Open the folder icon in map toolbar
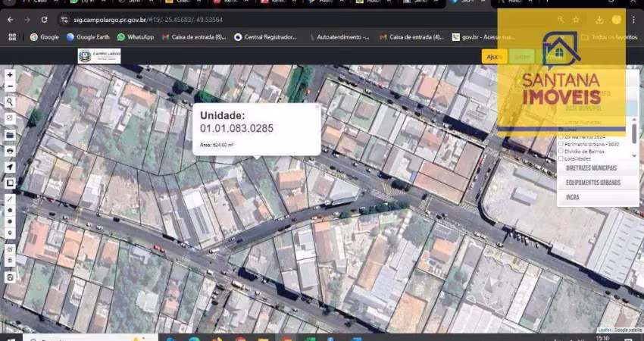This screenshot has width=644, height=341. tap(10, 135)
